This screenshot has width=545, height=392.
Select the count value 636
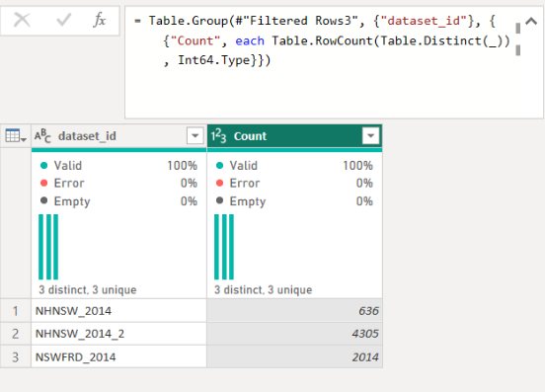point(295,311)
